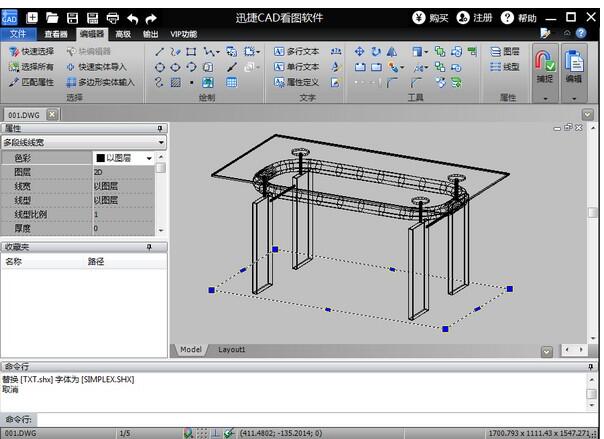Select the Circle draw tool
604x439 pixels.
(159, 67)
